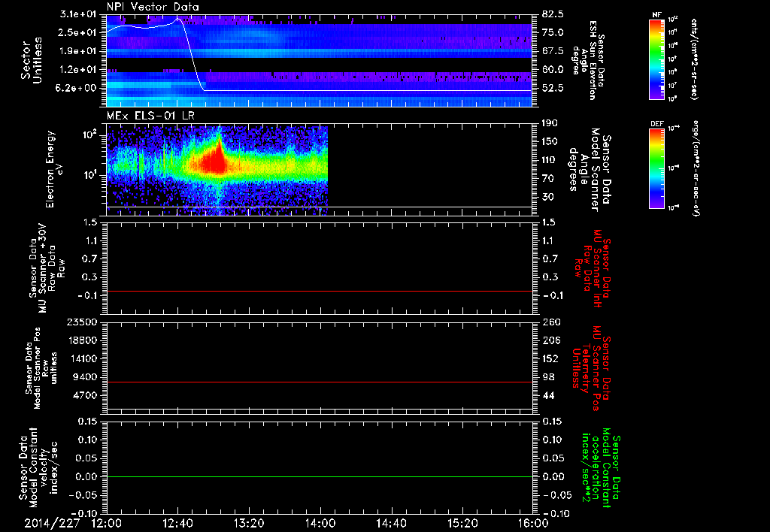Image resolution: width=770 pixels, height=532 pixels.
Task: Click the '9400' scanner position tick
Action: click(86, 377)
